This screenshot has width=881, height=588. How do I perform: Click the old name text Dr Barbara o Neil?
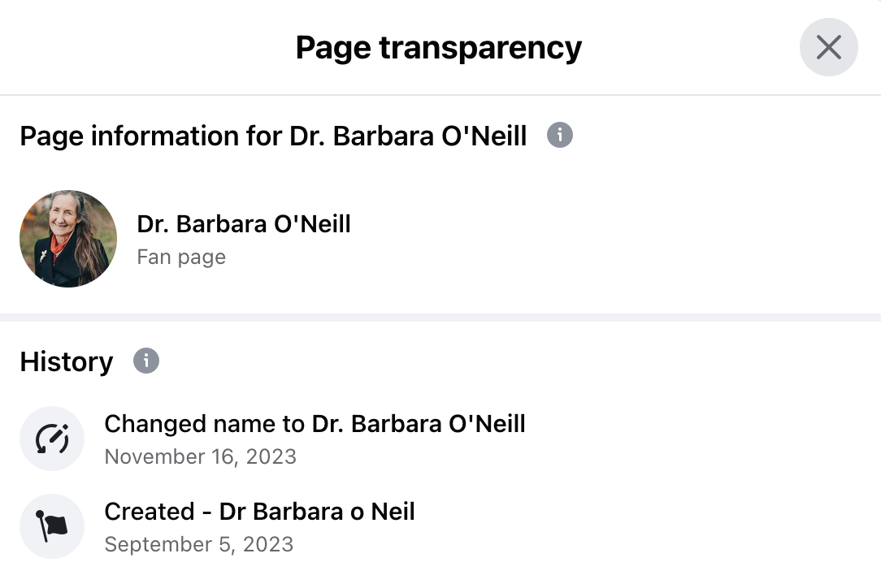[x=317, y=512]
